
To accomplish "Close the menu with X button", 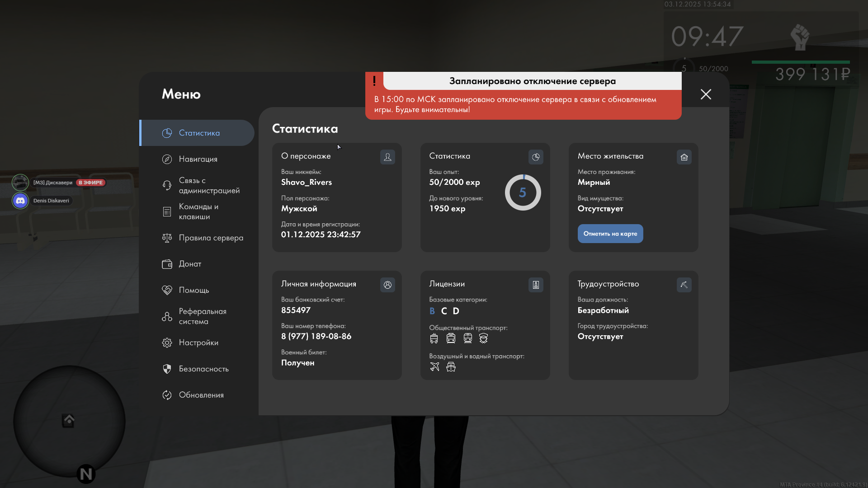I will click(x=706, y=94).
